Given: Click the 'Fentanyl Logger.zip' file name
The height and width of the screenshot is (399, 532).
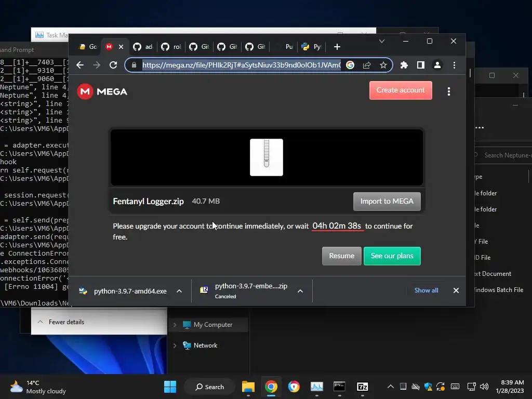Looking at the screenshot, I should tap(148, 201).
